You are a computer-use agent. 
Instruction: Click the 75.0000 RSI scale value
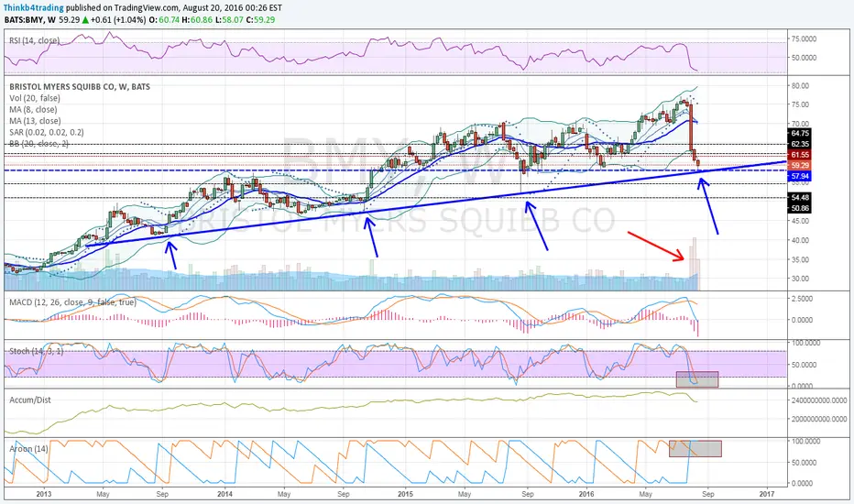tap(804, 38)
